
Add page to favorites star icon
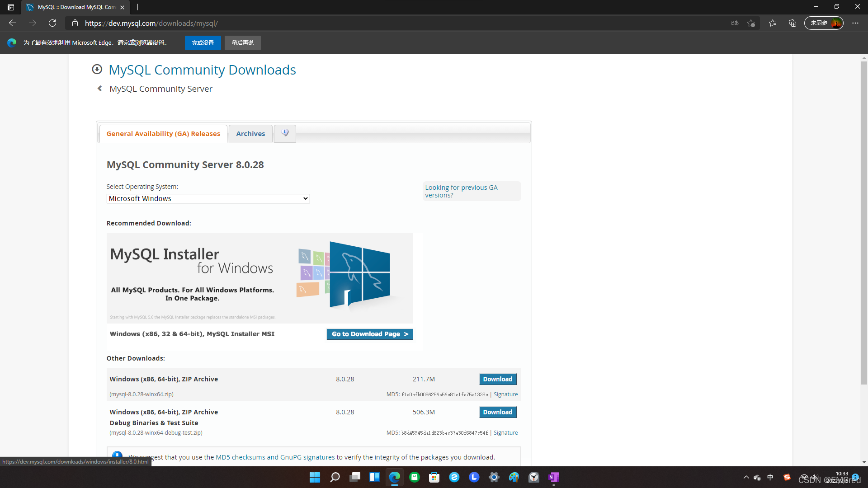pos(751,23)
